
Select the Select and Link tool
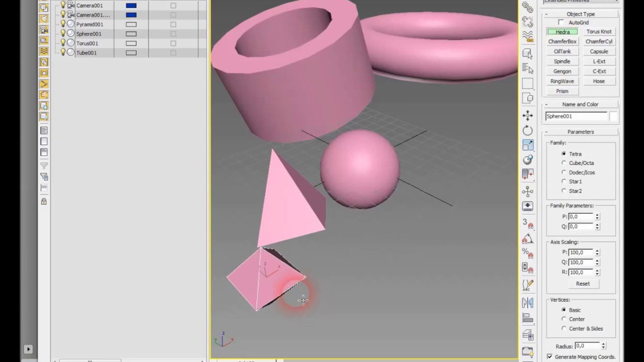coord(527,7)
